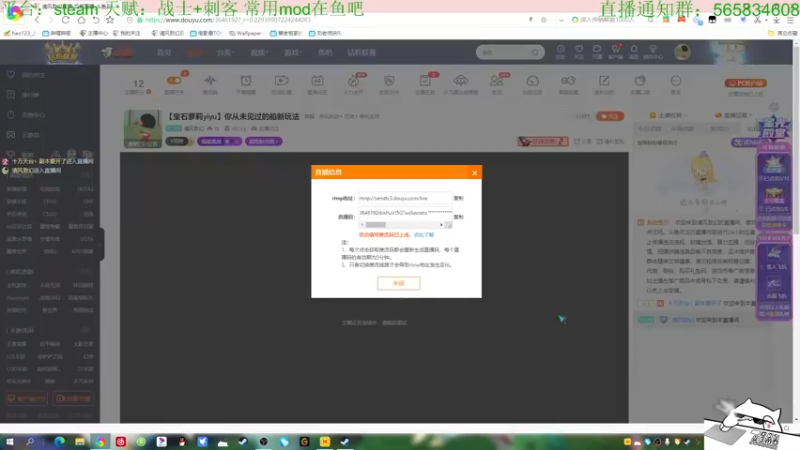800x450 pixels.
Task: Open the blue learn-more link in dialog
Action: pos(423,235)
